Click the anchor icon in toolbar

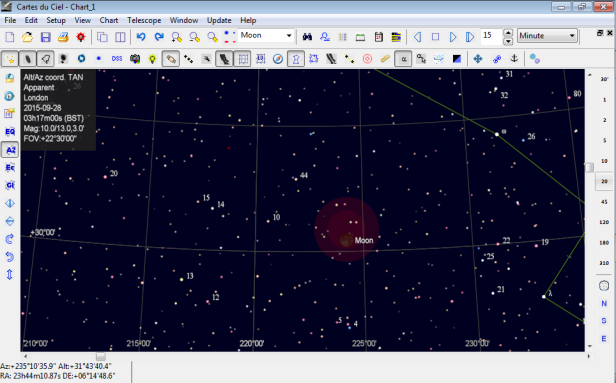tap(514, 59)
